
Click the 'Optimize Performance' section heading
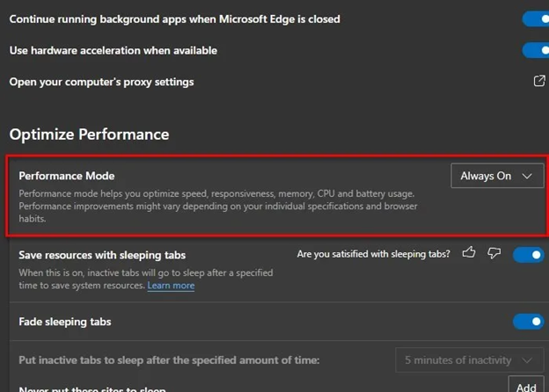coord(89,134)
